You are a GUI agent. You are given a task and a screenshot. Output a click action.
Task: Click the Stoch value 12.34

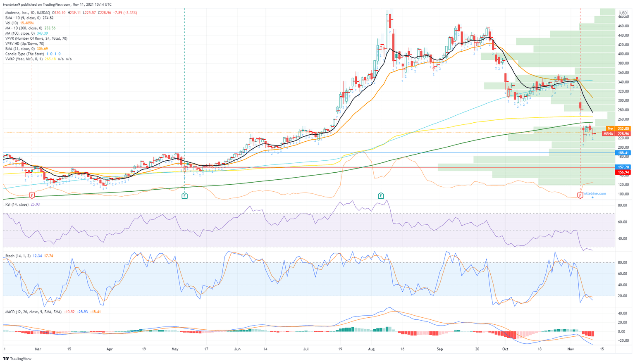[x=37, y=256]
